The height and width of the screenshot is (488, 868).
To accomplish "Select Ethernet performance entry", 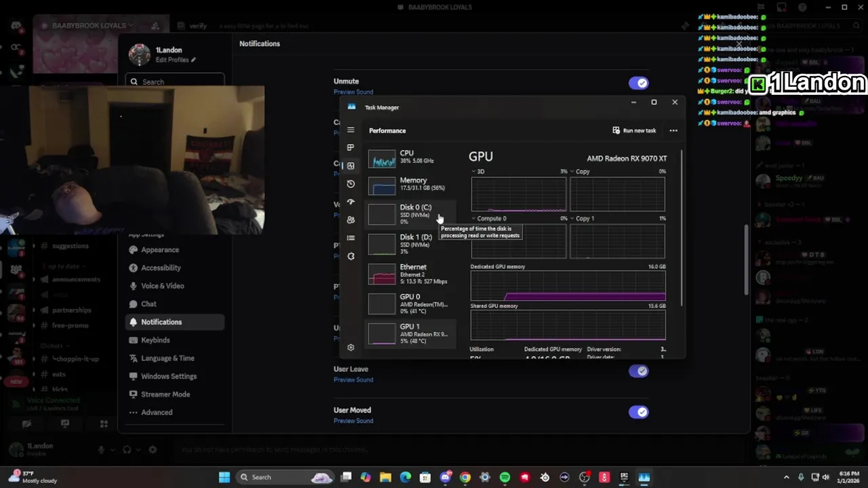I will [411, 274].
